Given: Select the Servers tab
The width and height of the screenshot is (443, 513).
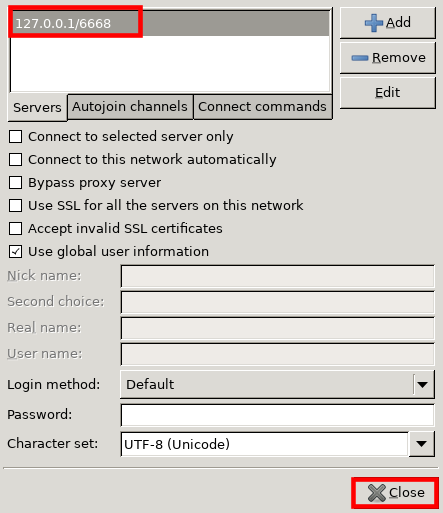Looking at the screenshot, I should [37, 107].
